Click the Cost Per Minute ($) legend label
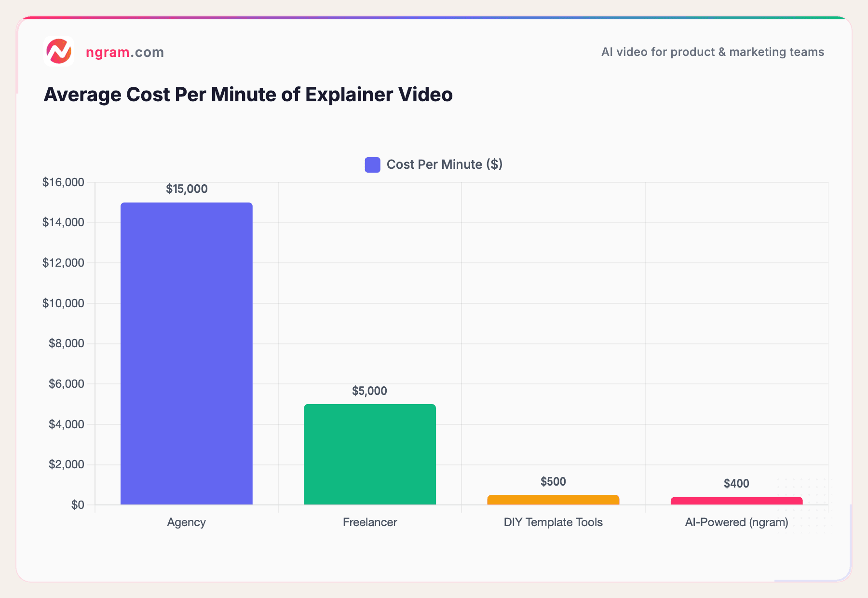This screenshot has height=598, width=868. pyautogui.click(x=444, y=164)
